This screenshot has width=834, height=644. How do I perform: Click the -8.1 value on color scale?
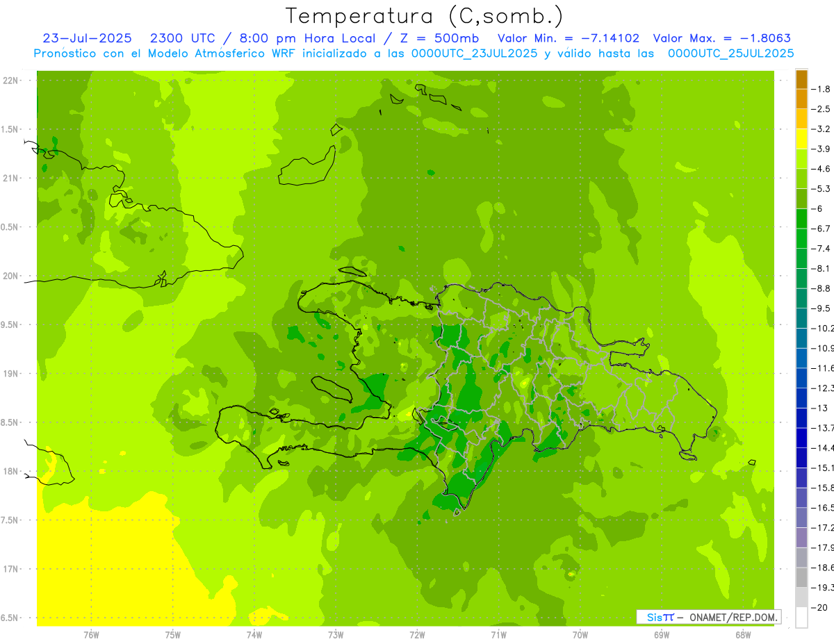[x=821, y=268]
